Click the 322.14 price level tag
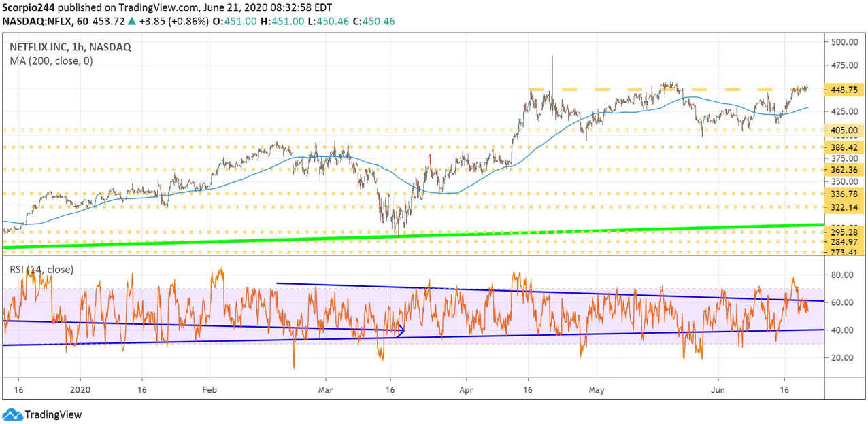This screenshot has height=424, width=868. coord(843,207)
